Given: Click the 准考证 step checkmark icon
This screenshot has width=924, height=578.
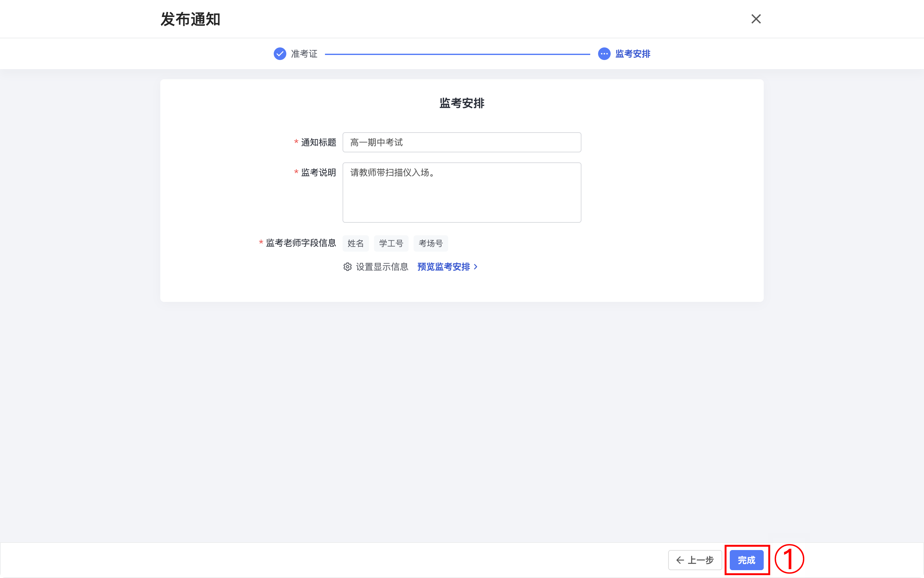Looking at the screenshot, I should tap(280, 54).
